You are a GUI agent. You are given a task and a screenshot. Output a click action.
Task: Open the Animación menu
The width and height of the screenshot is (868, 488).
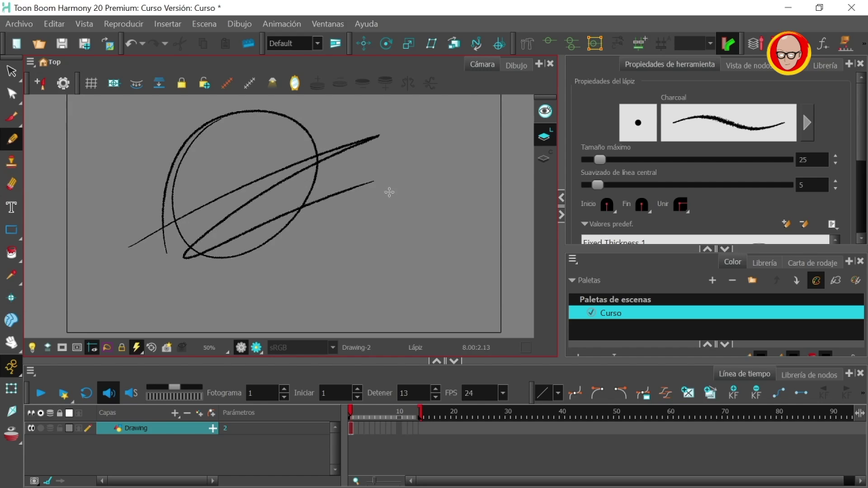pyautogui.click(x=281, y=24)
